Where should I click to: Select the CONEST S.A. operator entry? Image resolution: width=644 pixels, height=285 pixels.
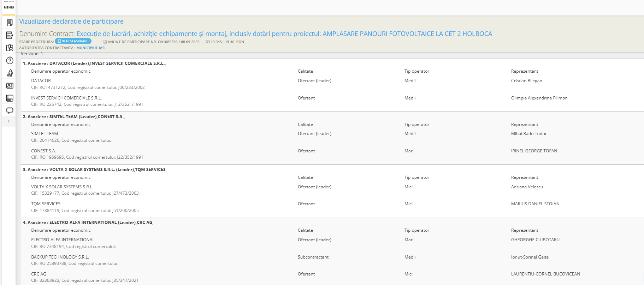(x=43, y=151)
